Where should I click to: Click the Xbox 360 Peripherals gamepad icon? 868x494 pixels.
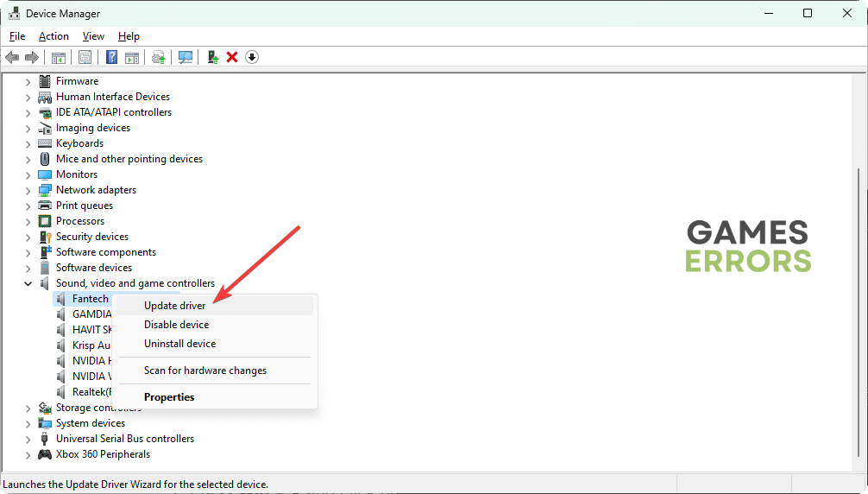[x=45, y=454]
